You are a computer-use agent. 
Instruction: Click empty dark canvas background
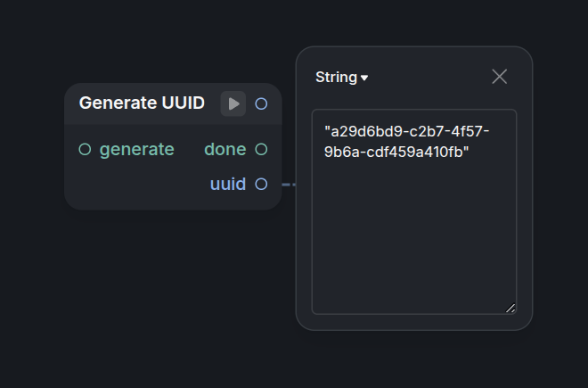coord(150,301)
